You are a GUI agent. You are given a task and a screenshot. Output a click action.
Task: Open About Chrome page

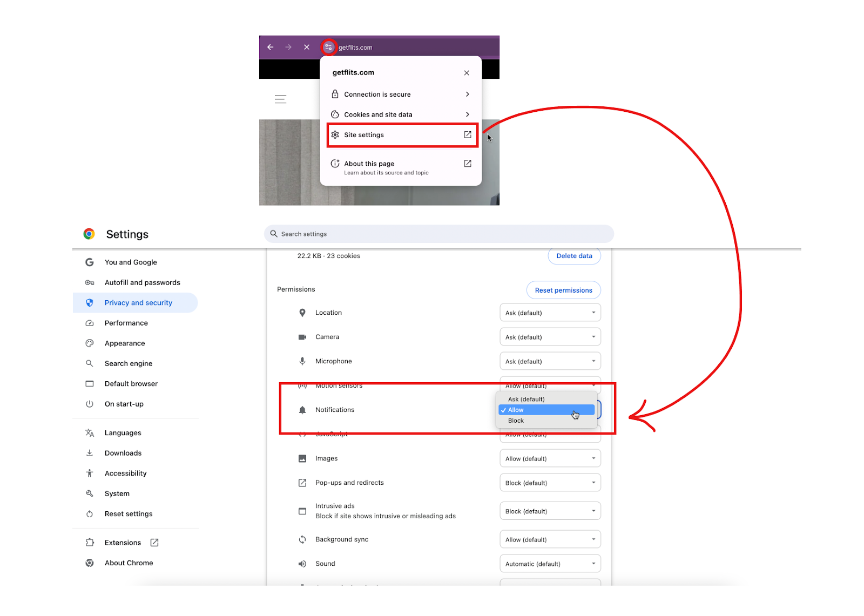[x=135, y=563]
